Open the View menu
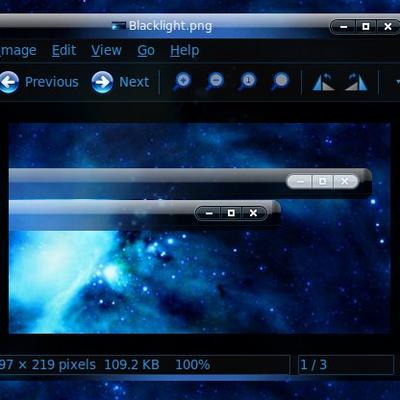 pyautogui.click(x=106, y=51)
